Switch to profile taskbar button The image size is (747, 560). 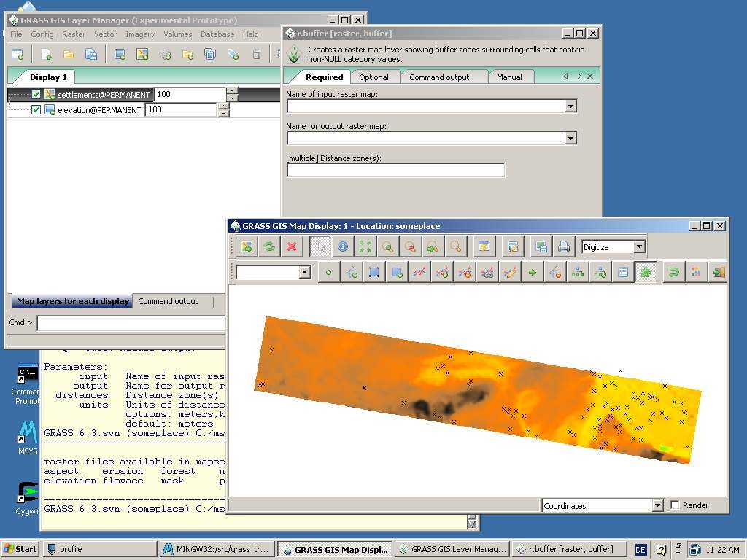[x=99, y=548]
